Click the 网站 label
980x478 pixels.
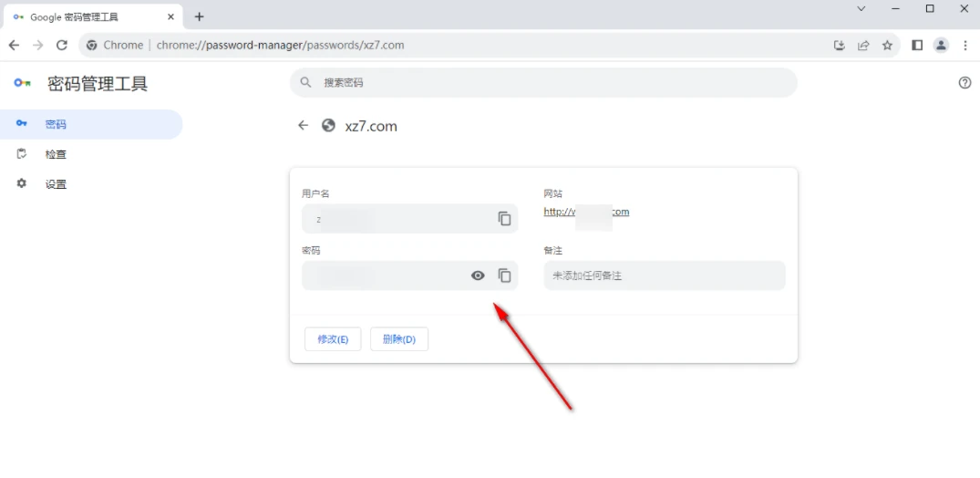click(x=553, y=193)
